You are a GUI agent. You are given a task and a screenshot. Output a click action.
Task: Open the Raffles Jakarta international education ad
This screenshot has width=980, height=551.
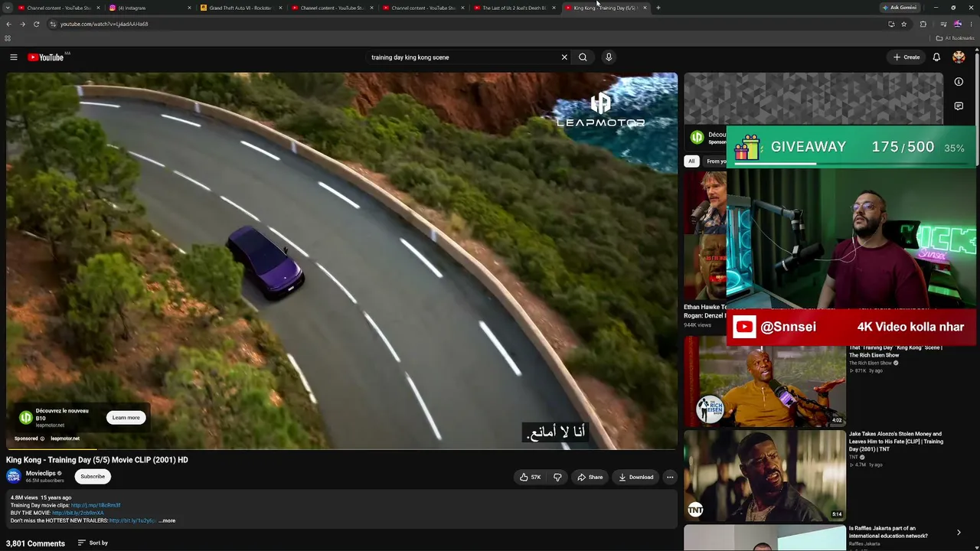point(888,533)
